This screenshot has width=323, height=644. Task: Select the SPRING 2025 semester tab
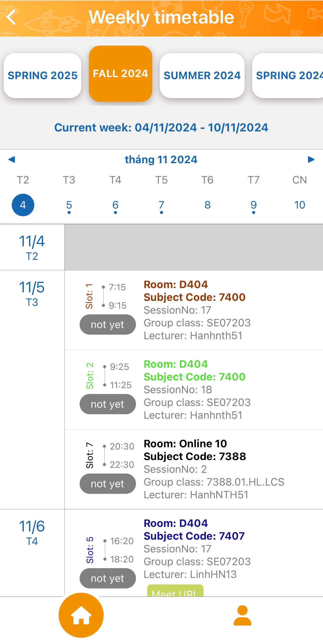click(x=43, y=75)
